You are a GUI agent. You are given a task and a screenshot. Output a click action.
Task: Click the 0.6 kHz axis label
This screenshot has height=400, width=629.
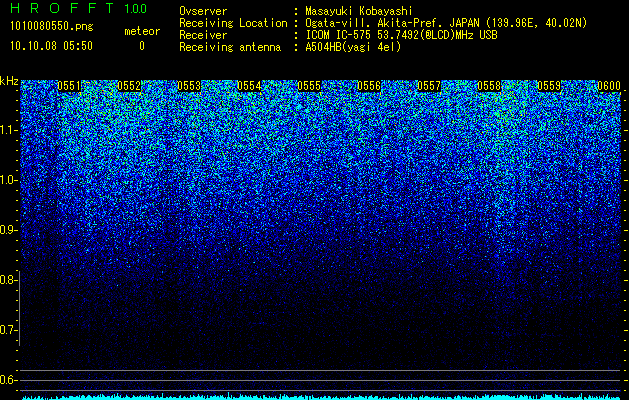click(7, 380)
